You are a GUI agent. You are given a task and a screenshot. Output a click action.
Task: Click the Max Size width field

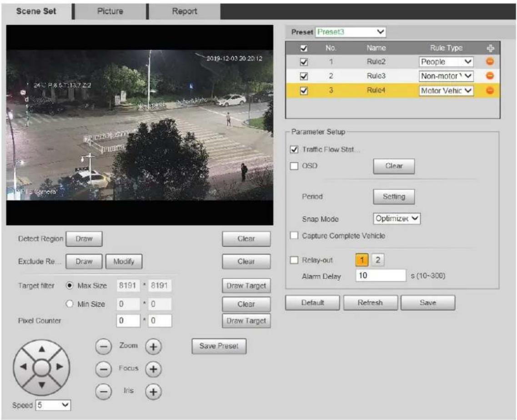[x=128, y=286]
